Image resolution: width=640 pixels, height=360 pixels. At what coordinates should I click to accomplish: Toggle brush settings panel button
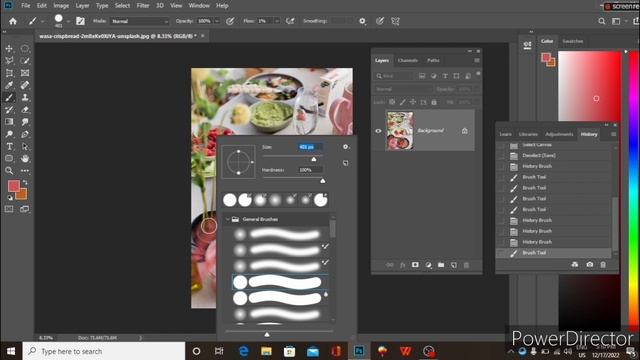[x=80, y=21]
